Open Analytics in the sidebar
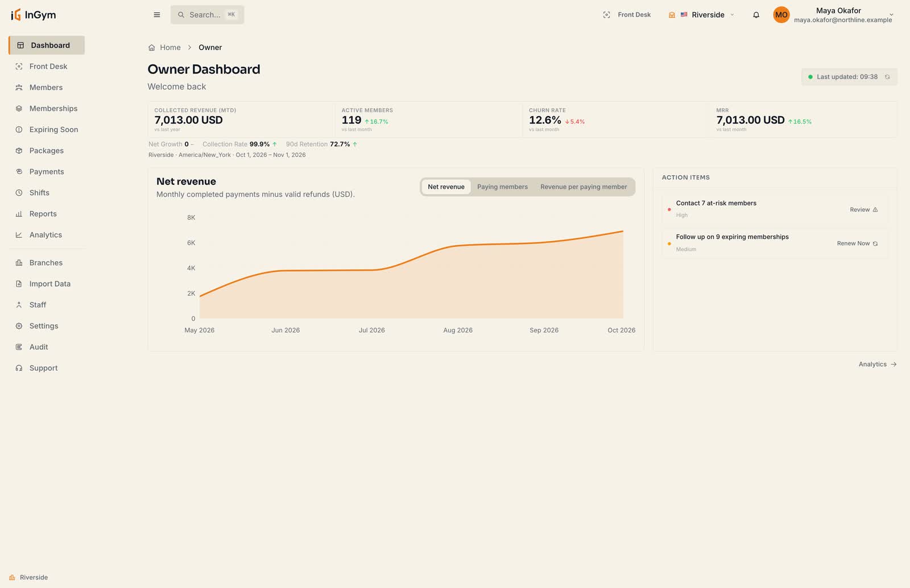910x588 pixels. [x=47, y=235]
